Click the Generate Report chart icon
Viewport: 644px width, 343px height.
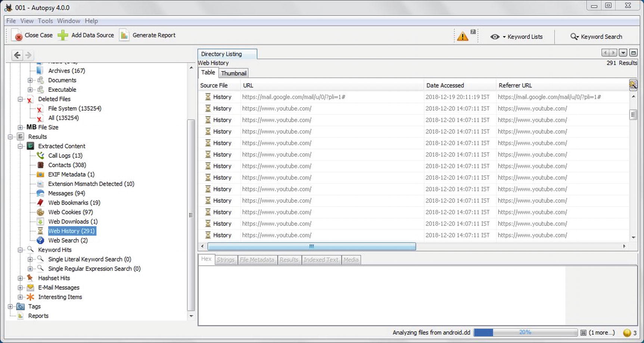[x=124, y=35]
